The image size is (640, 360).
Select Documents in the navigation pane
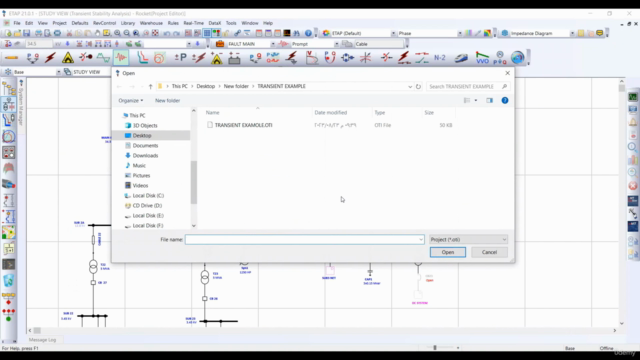point(145,145)
